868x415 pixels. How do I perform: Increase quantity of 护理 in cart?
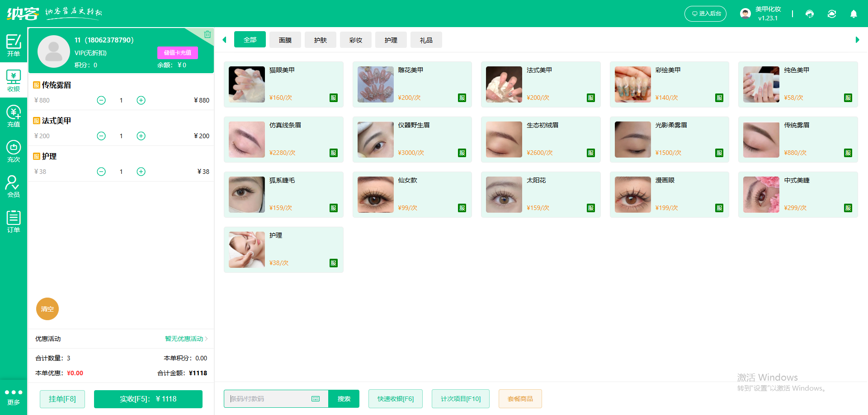pyautogui.click(x=141, y=172)
